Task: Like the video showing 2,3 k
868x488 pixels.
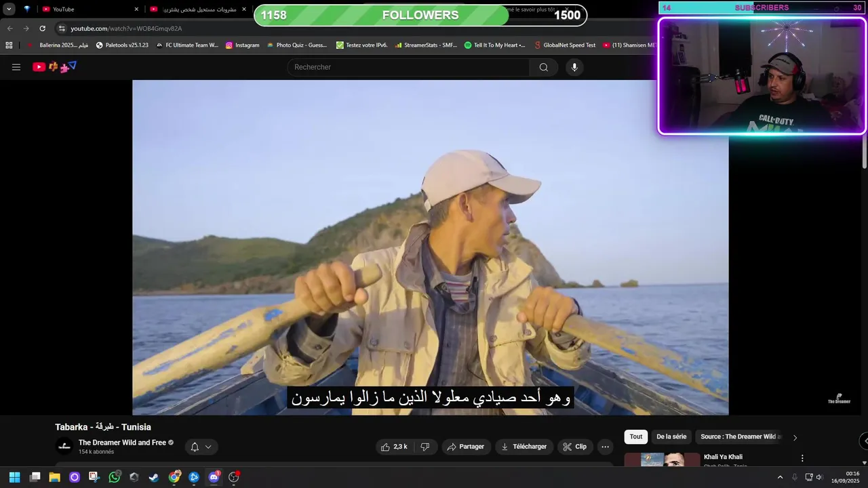Action: [x=394, y=447]
